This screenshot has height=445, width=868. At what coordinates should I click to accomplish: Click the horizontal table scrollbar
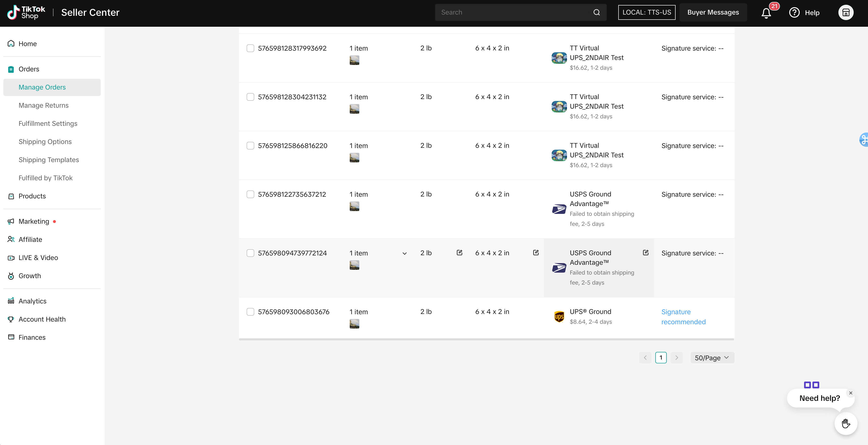(x=486, y=339)
